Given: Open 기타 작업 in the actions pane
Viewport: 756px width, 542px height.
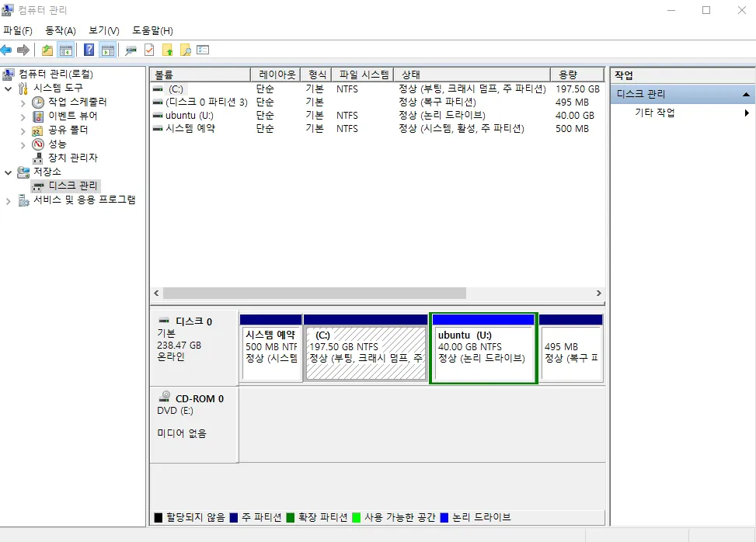Looking at the screenshot, I should click(654, 113).
